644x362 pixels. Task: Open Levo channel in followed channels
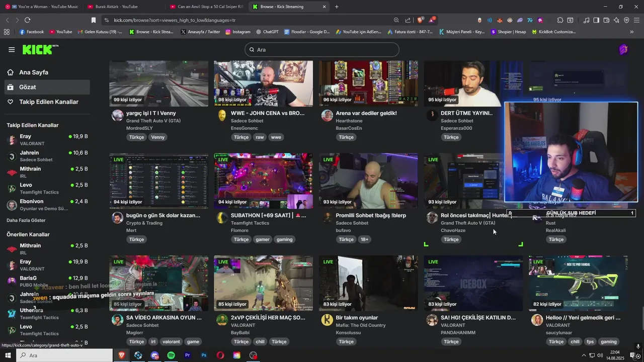coord(47,188)
